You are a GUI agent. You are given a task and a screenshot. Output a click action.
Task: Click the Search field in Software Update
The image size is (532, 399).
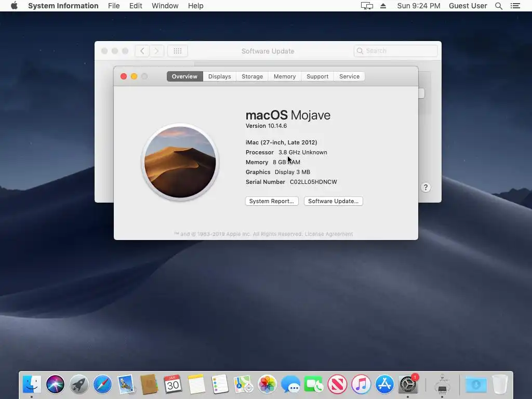click(395, 51)
